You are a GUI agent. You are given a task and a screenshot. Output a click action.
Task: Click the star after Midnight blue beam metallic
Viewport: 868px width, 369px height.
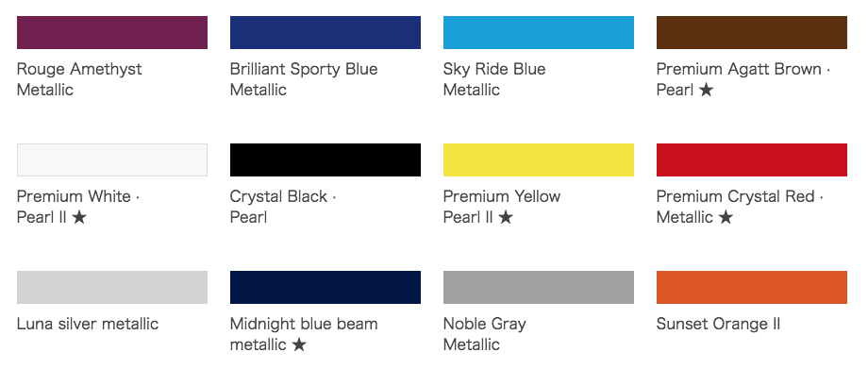pyautogui.click(x=299, y=344)
